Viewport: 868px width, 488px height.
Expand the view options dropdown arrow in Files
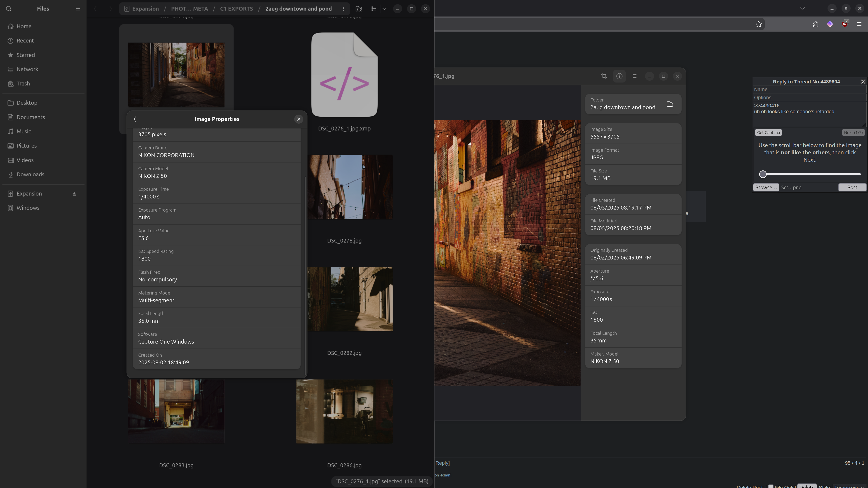tap(384, 9)
